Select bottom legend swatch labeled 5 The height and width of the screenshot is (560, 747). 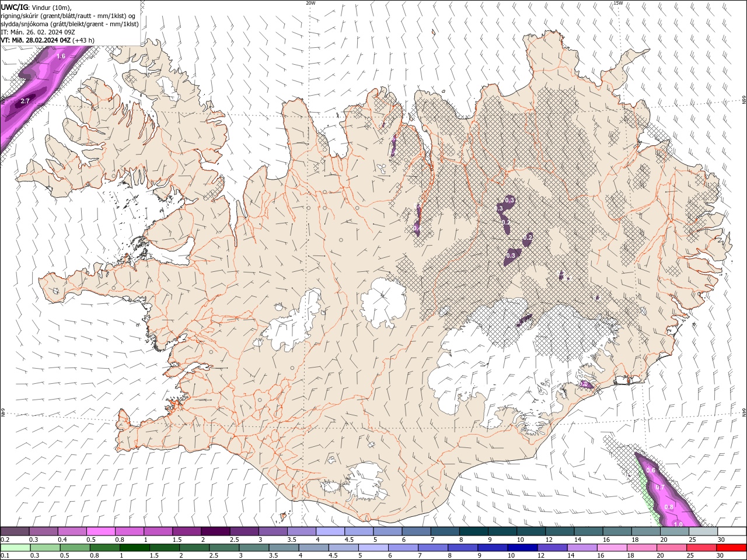(x=373, y=548)
